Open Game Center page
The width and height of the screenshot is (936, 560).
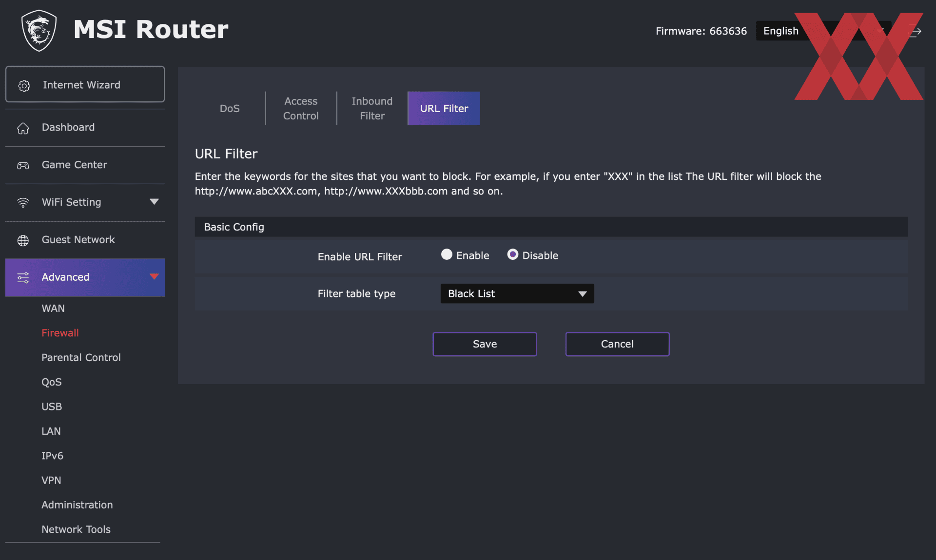(x=85, y=165)
